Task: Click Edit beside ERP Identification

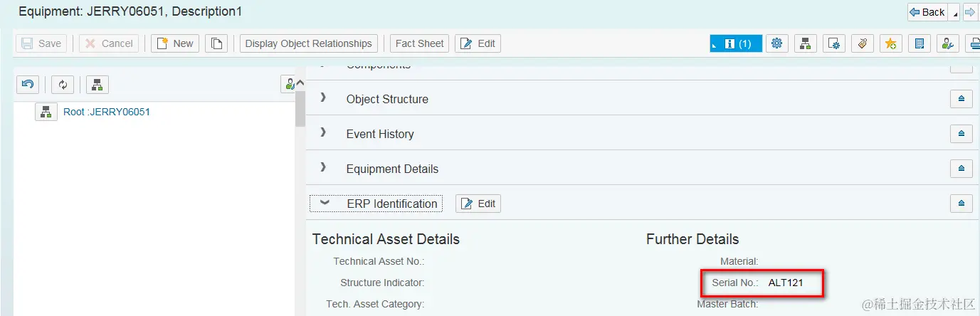Action: coord(478,204)
